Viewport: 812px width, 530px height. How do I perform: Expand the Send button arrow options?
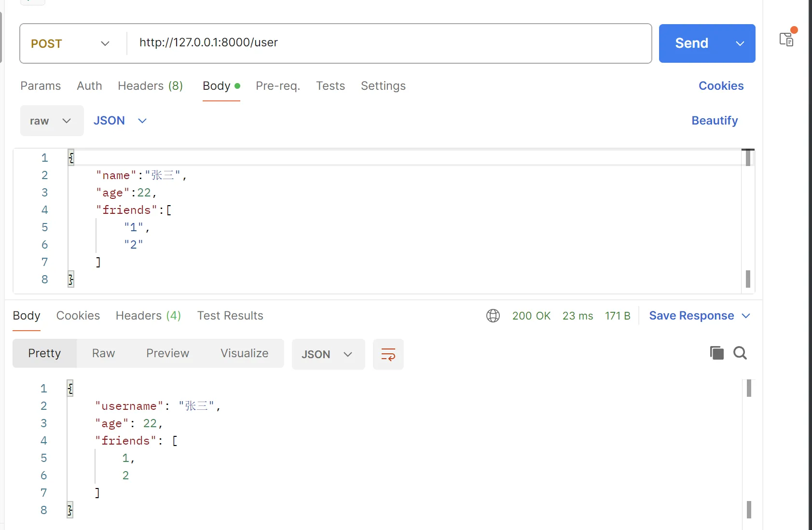click(x=740, y=43)
